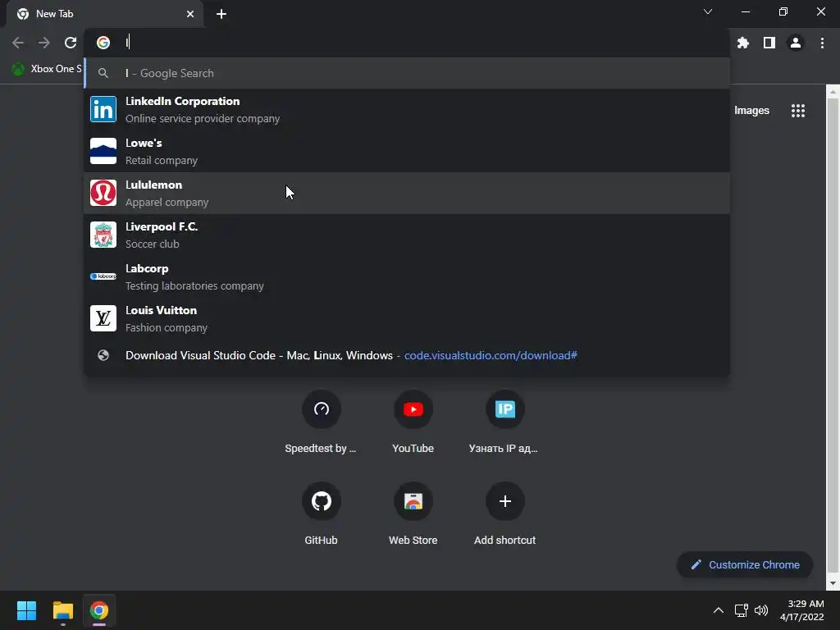Open the Google apps grid

798,111
